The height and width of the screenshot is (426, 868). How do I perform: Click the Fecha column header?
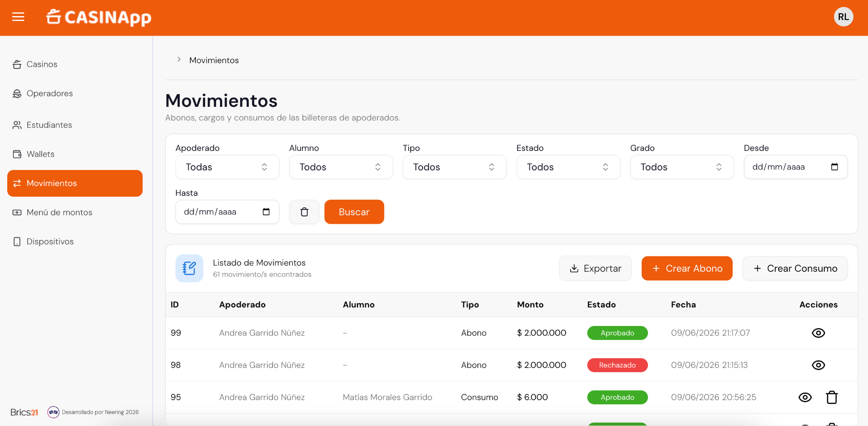click(x=683, y=305)
